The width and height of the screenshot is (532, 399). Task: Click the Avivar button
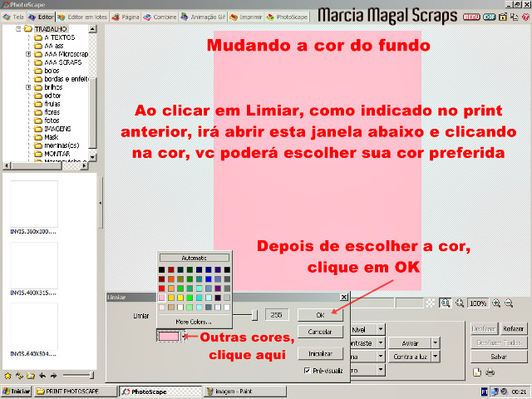click(410, 343)
